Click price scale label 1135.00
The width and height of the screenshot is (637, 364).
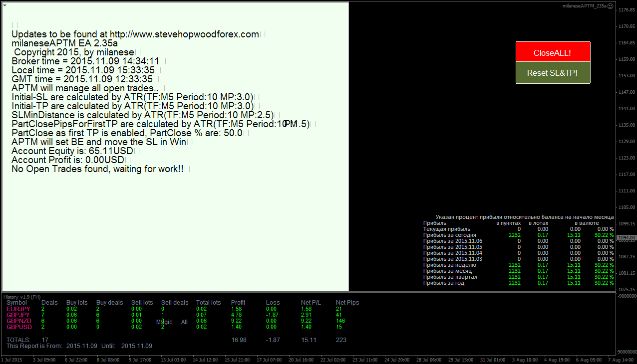click(x=628, y=125)
